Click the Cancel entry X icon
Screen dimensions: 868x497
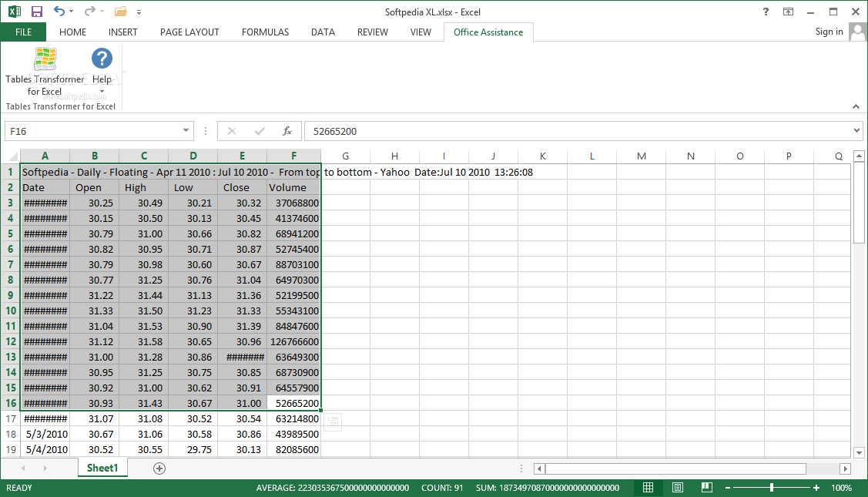pyautogui.click(x=231, y=131)
